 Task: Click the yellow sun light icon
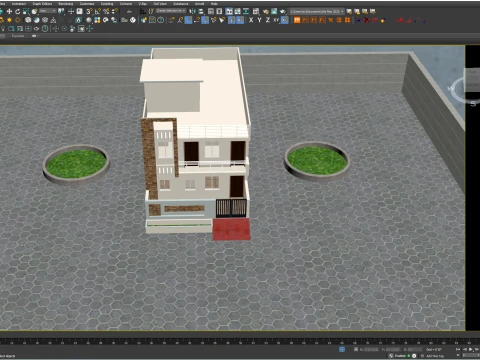tap(9, 20)
